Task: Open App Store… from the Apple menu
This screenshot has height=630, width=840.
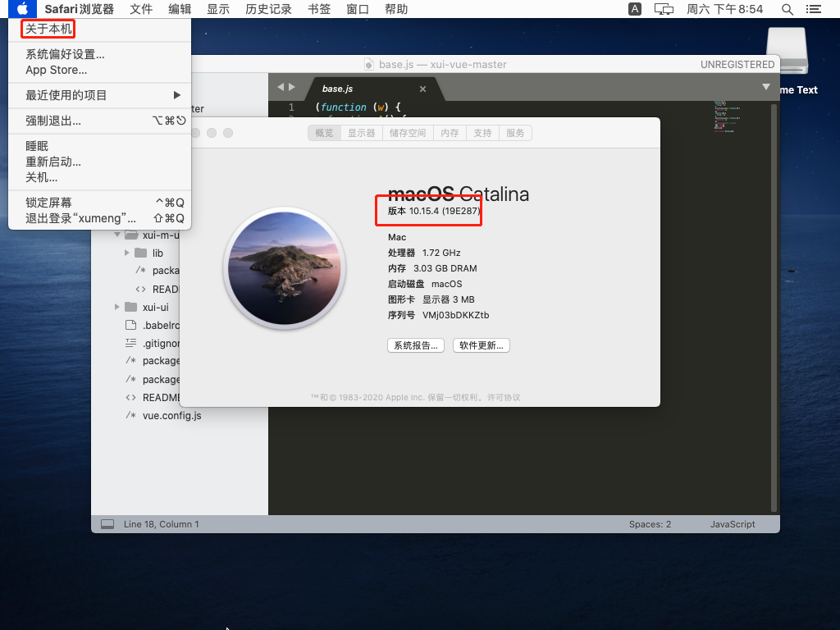Action: pos(99,70)
